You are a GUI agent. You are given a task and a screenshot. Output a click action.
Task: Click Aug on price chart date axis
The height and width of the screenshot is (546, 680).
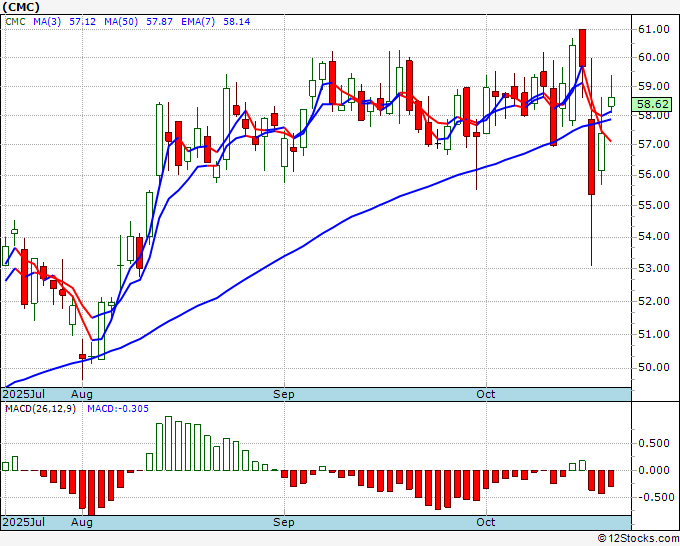82,394
